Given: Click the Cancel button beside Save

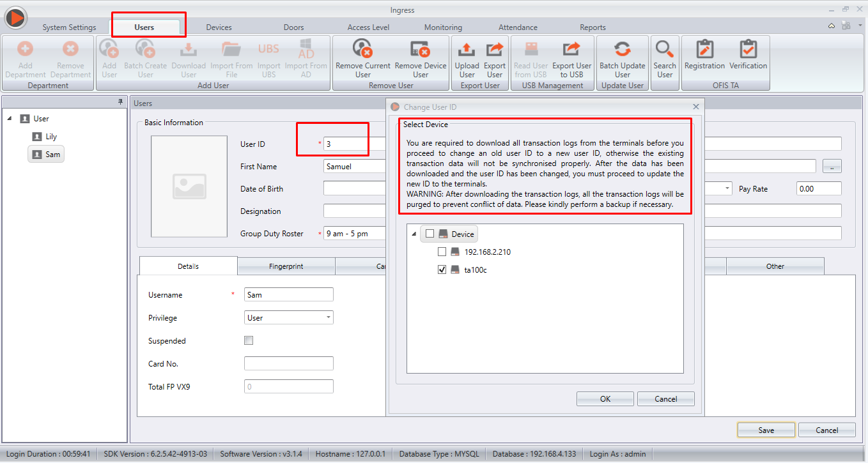Looking at the screenshot, I should click(827, 430).
